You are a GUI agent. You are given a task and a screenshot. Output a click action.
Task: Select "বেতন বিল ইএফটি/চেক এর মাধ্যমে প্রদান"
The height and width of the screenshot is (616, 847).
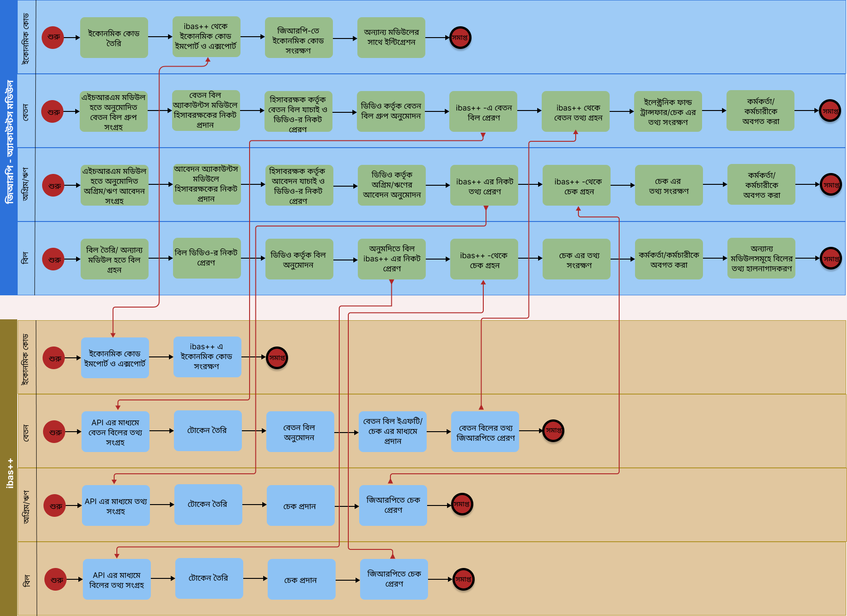point(393,432)
